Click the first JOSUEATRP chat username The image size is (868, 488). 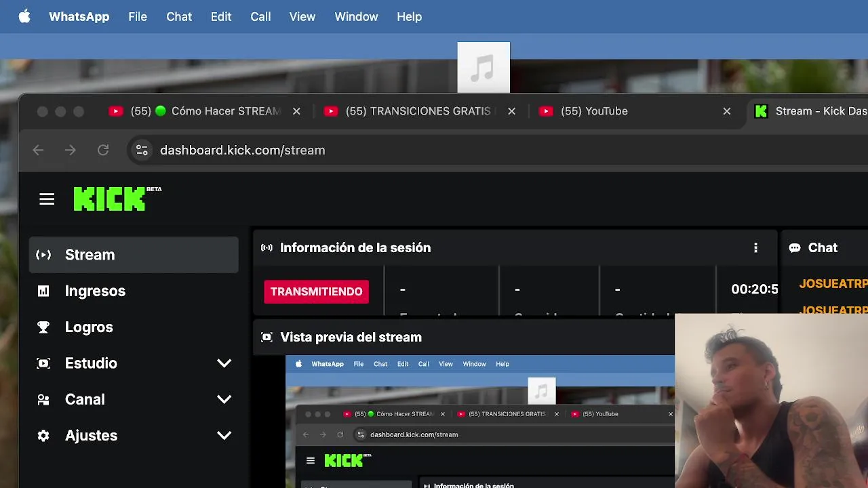(x=833, y=284)
